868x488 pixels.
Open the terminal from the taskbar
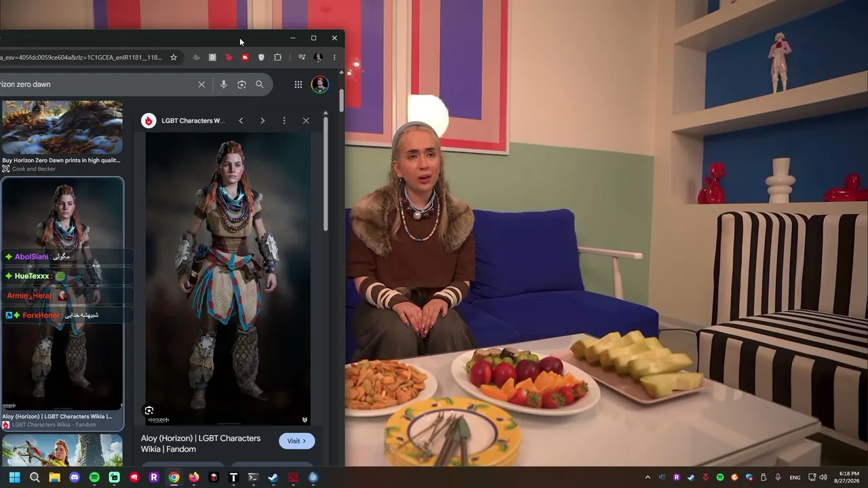[x=253, y=477]
